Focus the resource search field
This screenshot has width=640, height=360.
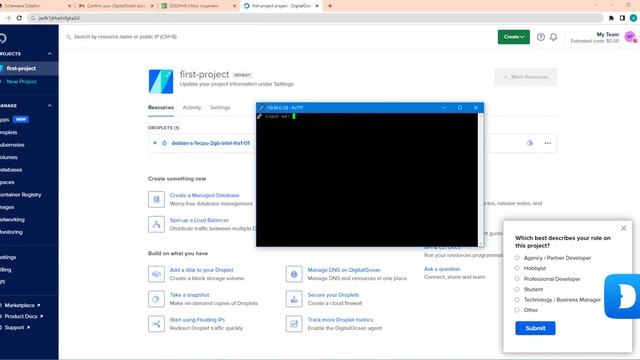click(x=125, y=37)
